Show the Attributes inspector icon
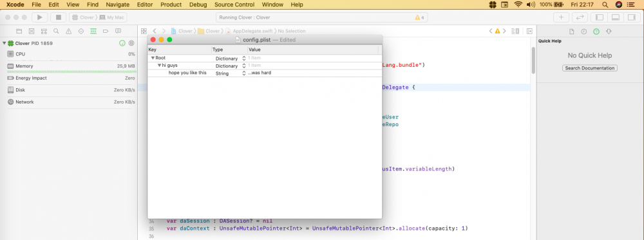Screen dimensions: 644x240 609,32
